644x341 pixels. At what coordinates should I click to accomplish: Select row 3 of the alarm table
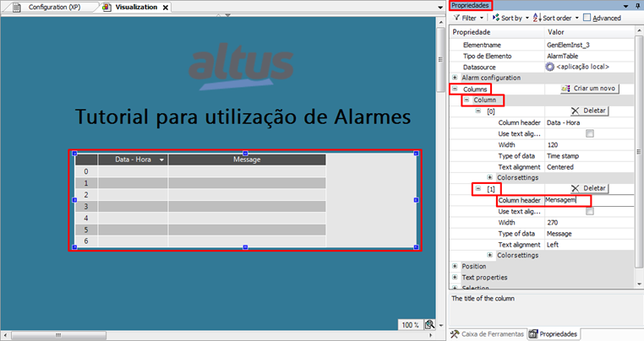tap(201, 207)
